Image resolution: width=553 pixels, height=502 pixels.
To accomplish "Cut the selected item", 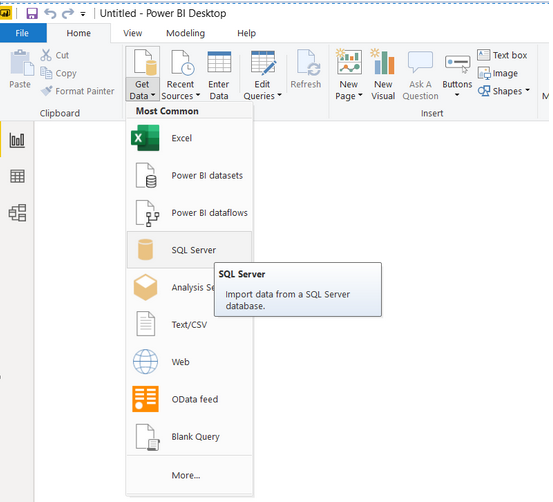I will click(55, 55).
